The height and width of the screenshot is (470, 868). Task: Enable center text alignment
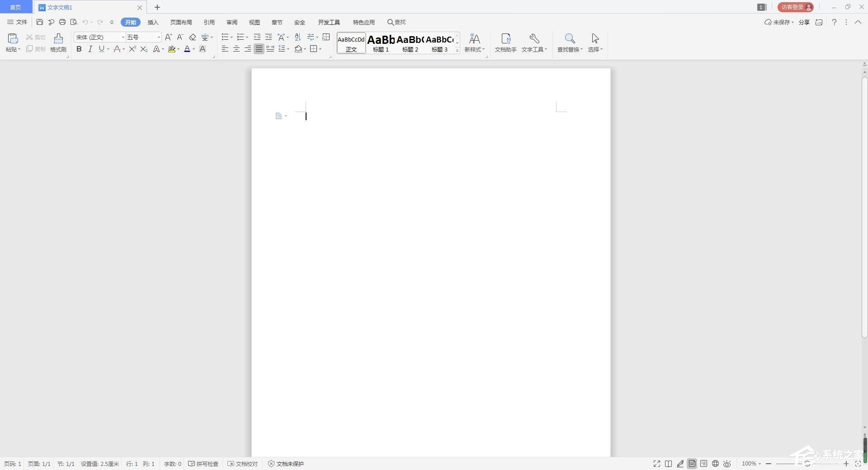point(236,49)
